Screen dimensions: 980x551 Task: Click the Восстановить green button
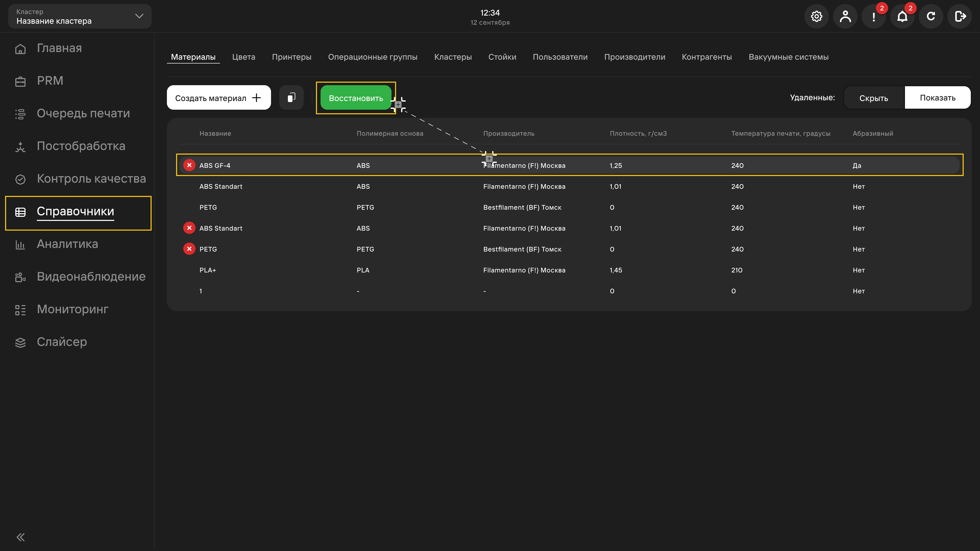click(x=356, y=98)
